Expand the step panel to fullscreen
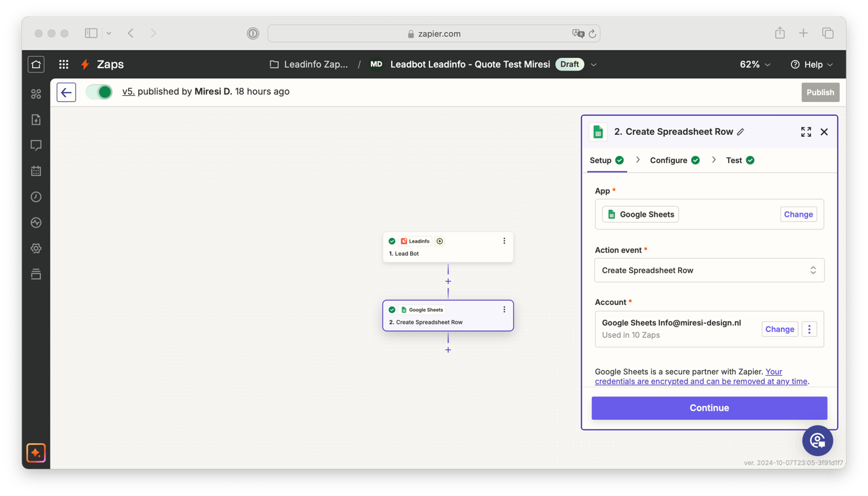868x496 pixels. pyautogui.click(x=806, y=132)
